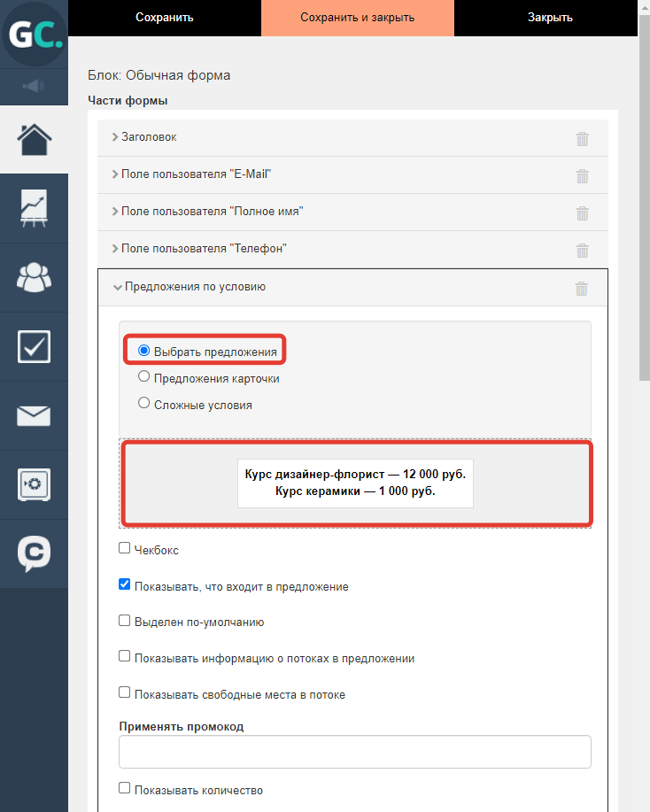Image resolution: width=650 pixels, height=812 pixels.
Task: Select the "Сложные условия" radio option
Action: 144,403
